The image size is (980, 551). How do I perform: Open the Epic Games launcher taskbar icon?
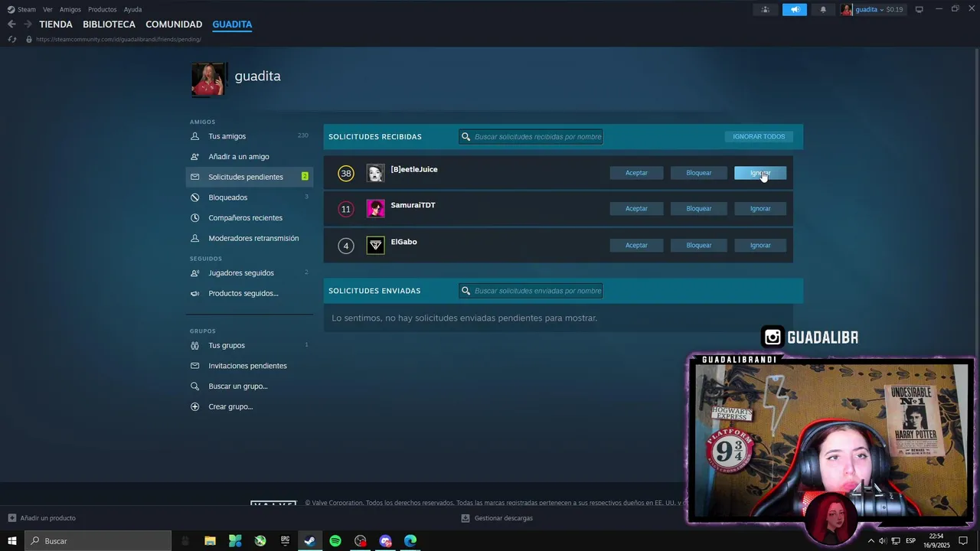tap(285, 541)
